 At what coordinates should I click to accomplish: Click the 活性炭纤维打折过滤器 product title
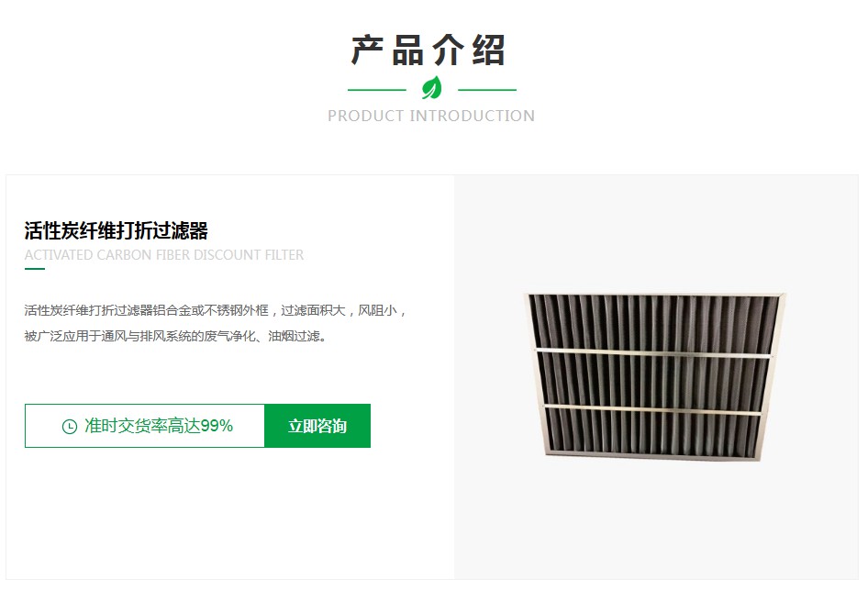[x=116, y=230]
